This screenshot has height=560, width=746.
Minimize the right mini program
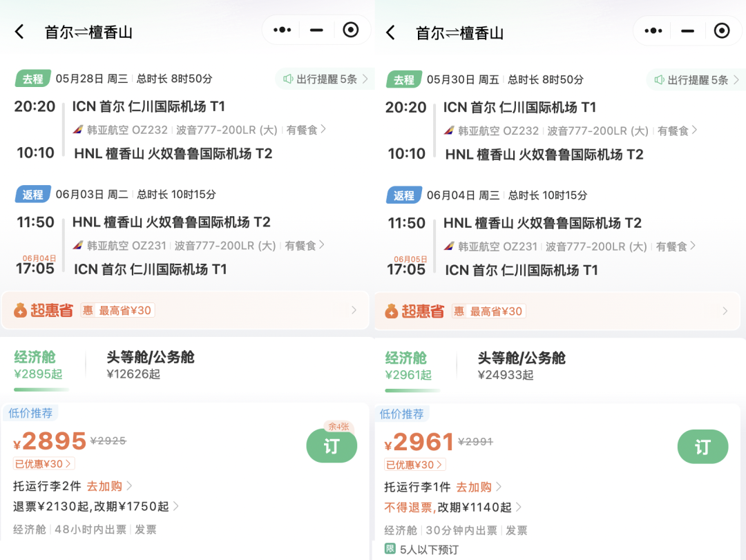(687, 31)
